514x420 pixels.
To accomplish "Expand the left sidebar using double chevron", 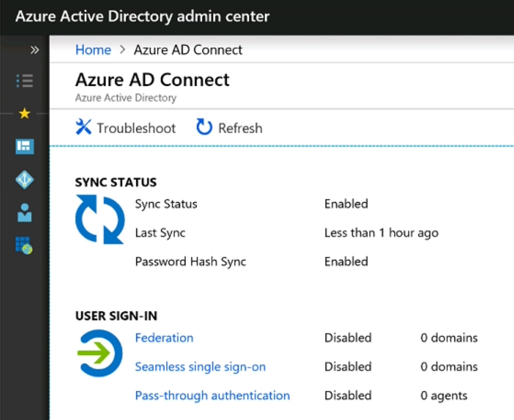I will pos(34,50).
